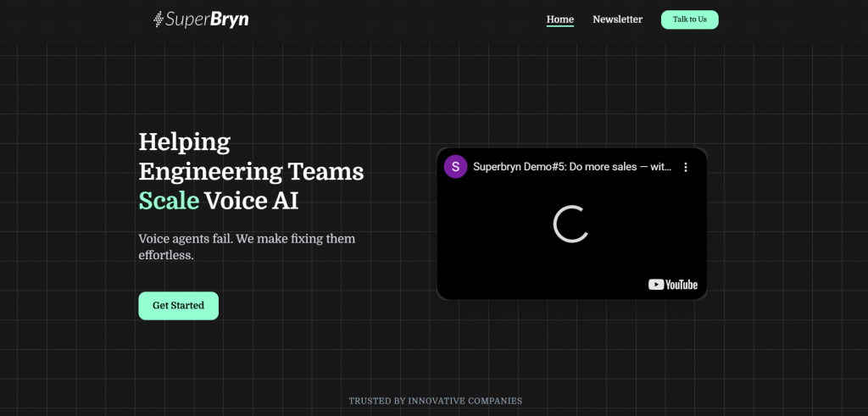
Task: Click the green word Scale
Action: (169, 201)
